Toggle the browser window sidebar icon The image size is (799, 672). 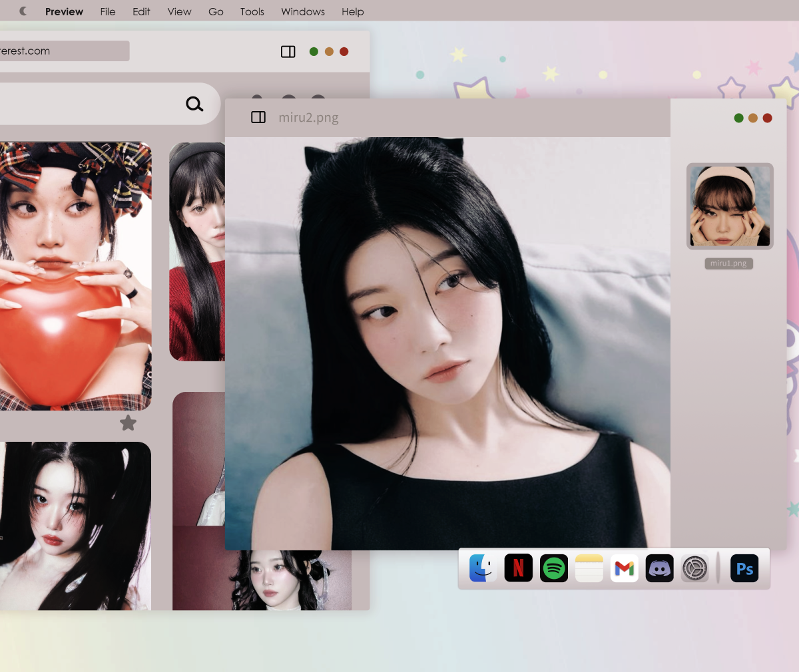[288, 52]
